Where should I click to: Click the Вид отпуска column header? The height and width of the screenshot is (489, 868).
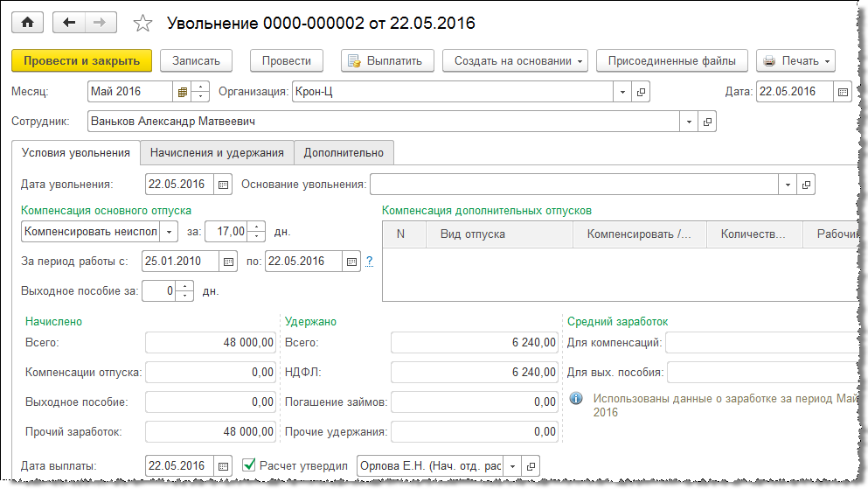pyautogui.click(x=499, y=234)
